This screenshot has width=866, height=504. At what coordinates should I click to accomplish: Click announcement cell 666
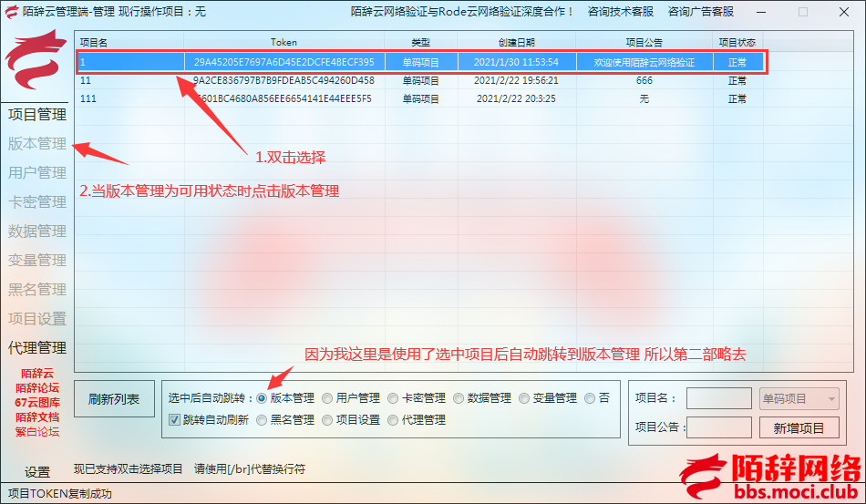(x=644, y=80)
